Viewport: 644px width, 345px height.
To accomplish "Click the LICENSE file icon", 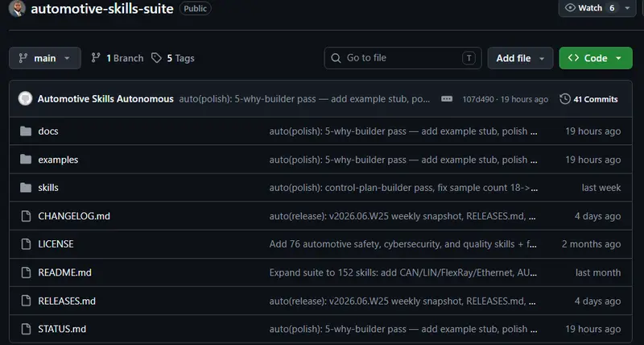I will point(26,244).
